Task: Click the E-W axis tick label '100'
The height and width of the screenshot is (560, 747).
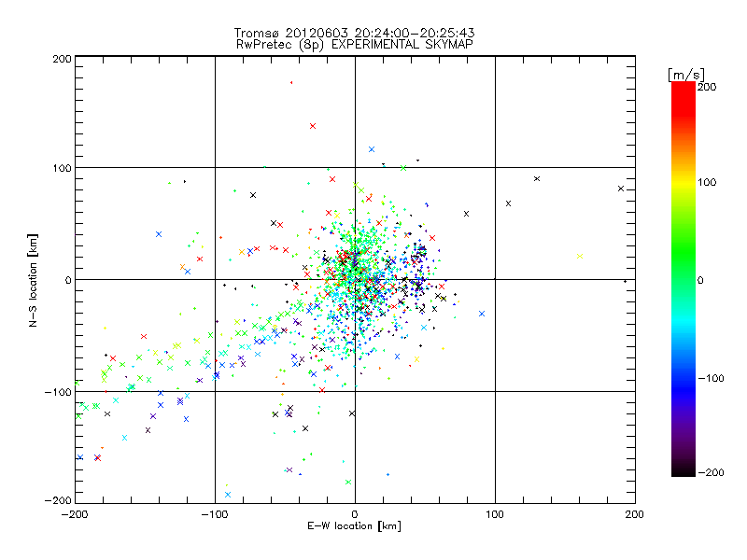Action: click(x=495, y=514)
